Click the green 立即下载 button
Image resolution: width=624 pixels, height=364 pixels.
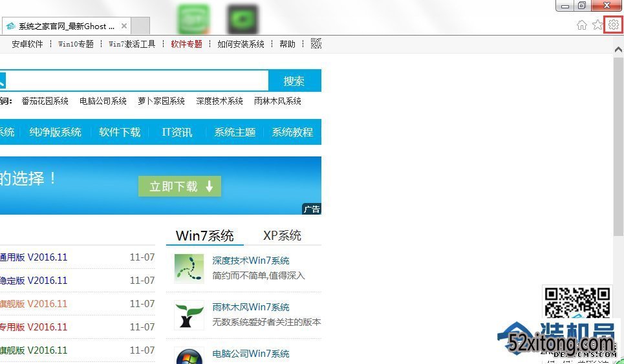point(180,186)
